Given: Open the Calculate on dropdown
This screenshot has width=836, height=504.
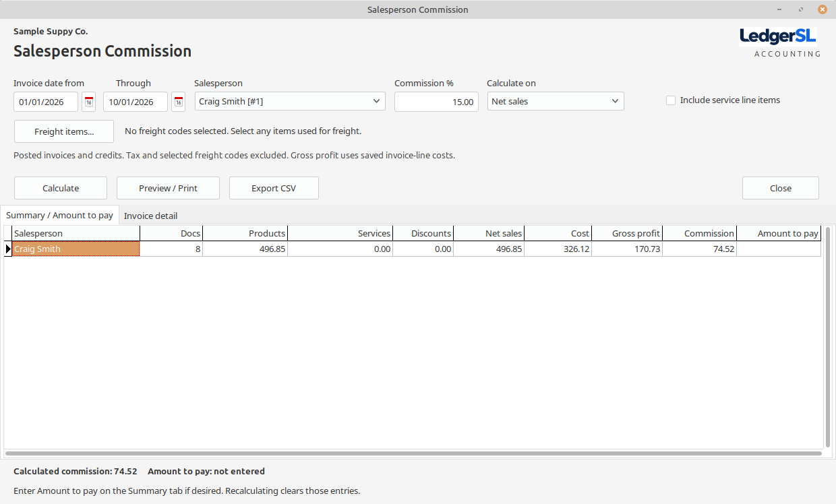Looking at the screenshot, I should coord(556,102).
